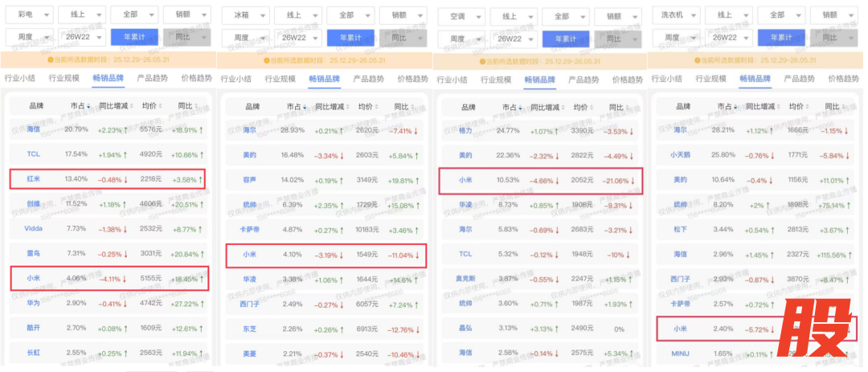Open brand 容声 in the 冰箱 table
The height and width of the screenshot is (372, 868).
tap(250, 179)
